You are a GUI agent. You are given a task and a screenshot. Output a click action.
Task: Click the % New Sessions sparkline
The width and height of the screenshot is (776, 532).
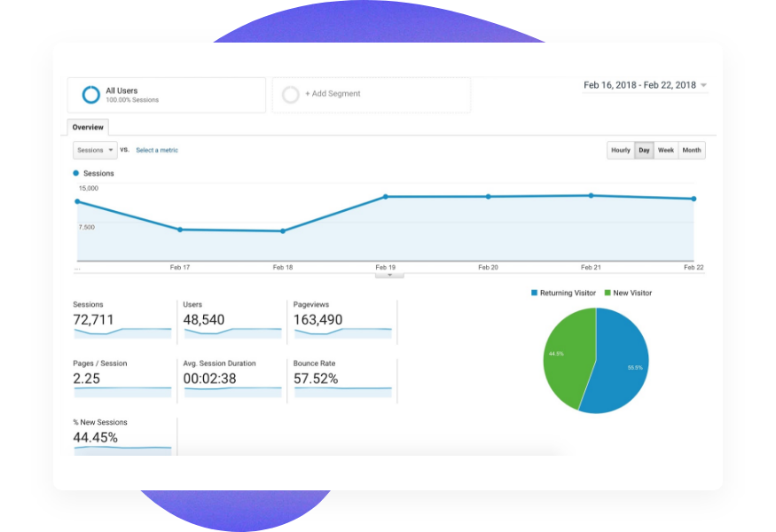point(122,450)
